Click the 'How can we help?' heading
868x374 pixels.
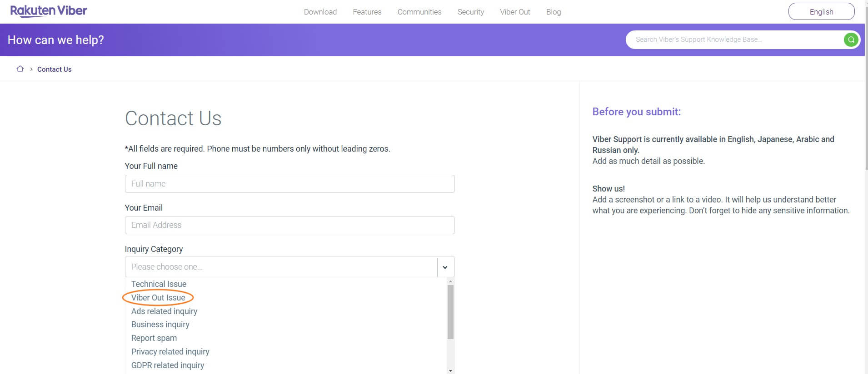(56, 40)
